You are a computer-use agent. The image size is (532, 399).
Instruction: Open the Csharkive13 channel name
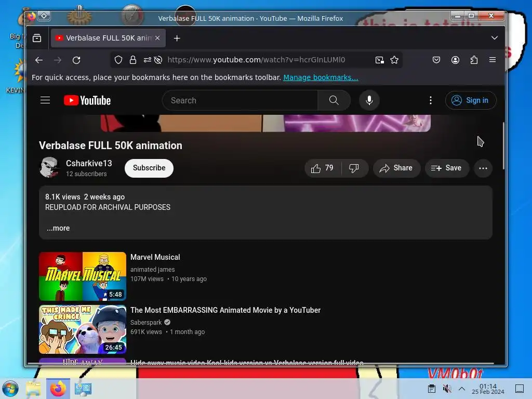(89, 164)
